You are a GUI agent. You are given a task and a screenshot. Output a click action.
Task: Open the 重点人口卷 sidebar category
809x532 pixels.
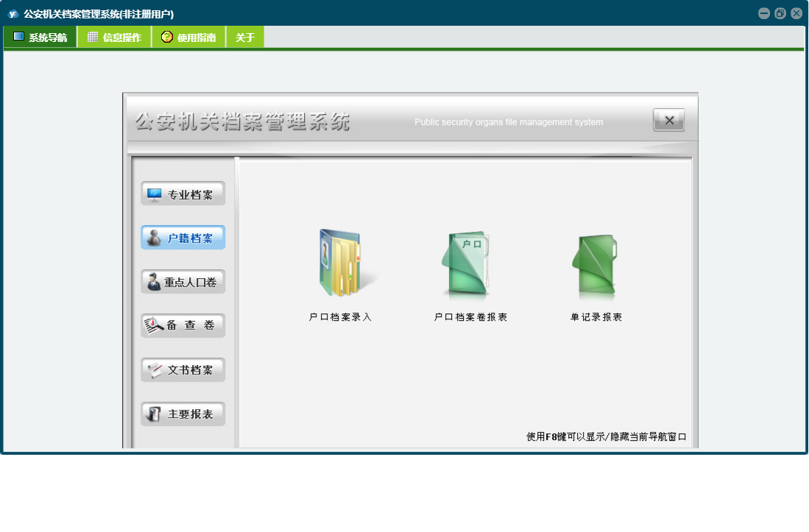tap(183, 282)
